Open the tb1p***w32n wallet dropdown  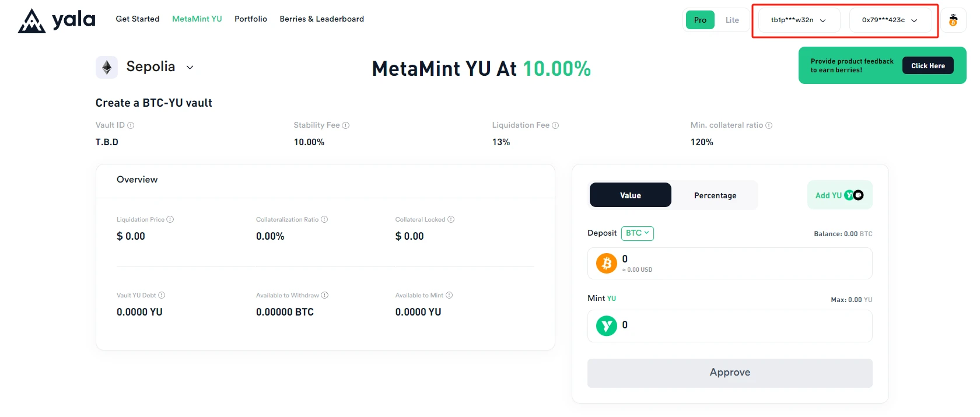(798, 20)
